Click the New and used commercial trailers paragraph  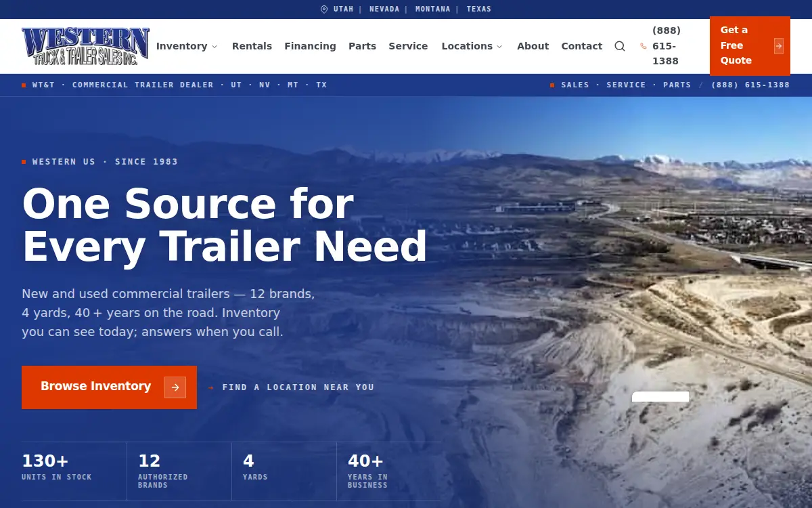pos(168,313)
